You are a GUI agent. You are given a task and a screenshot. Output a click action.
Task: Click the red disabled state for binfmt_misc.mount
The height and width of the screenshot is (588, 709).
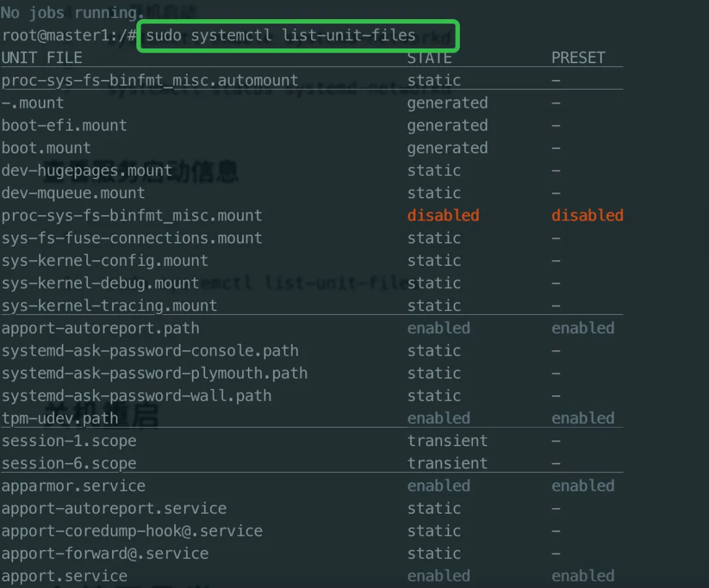[443, 215]
